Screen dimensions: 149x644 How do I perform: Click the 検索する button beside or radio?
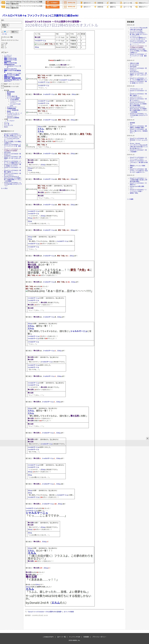[14, 32]
